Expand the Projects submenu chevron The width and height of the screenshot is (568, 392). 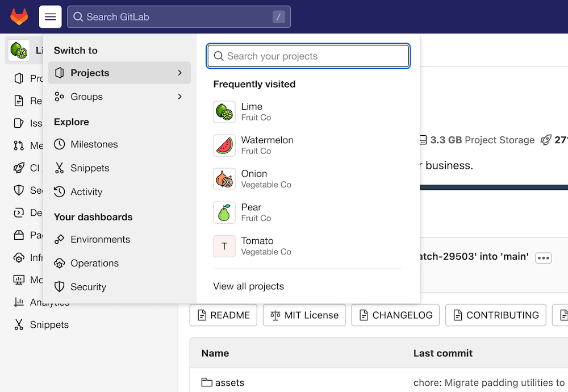180,73
